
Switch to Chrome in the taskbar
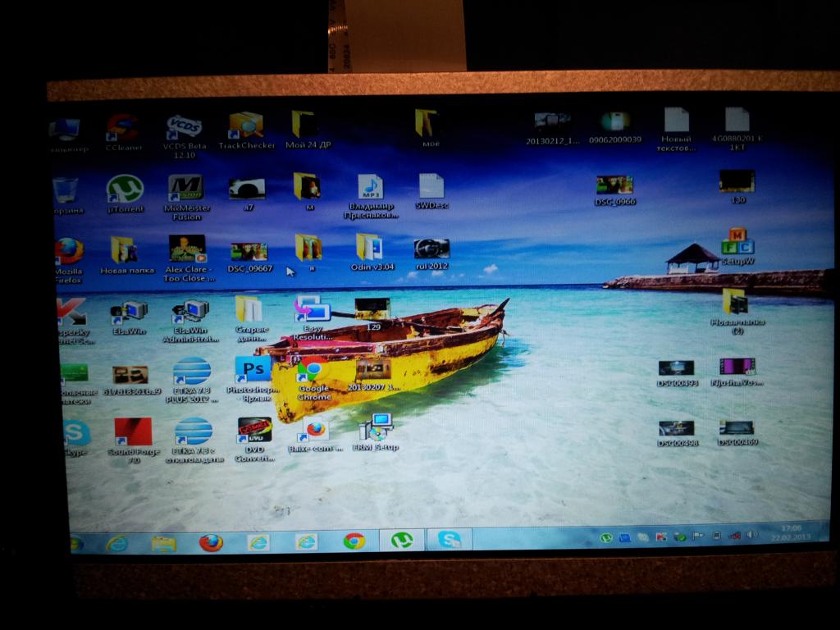(354, 541)
